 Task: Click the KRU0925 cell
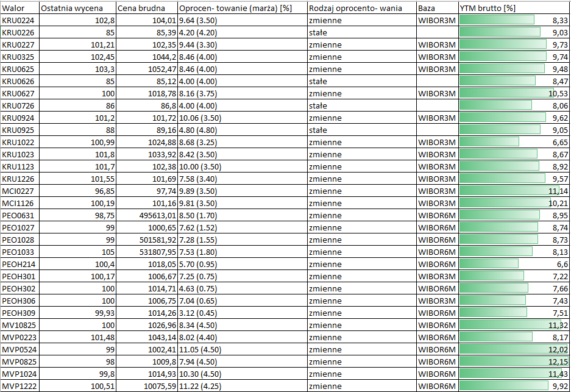click(x=20, y=130)
